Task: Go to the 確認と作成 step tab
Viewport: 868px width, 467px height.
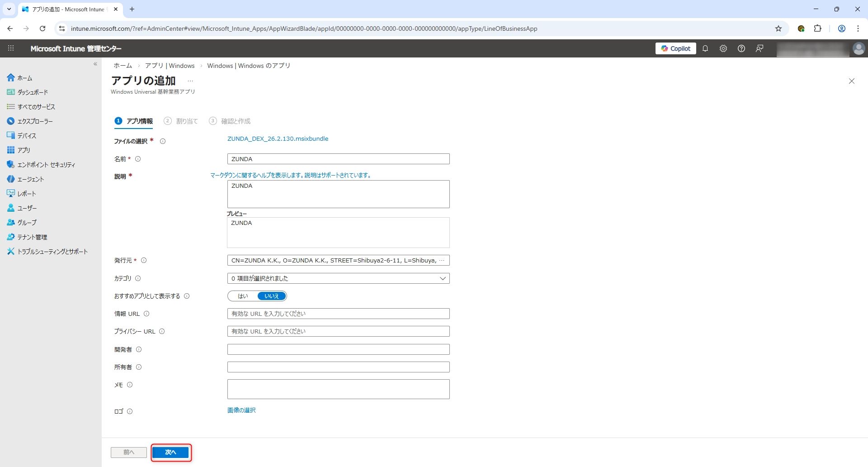Action: click(x=230, y=121)
